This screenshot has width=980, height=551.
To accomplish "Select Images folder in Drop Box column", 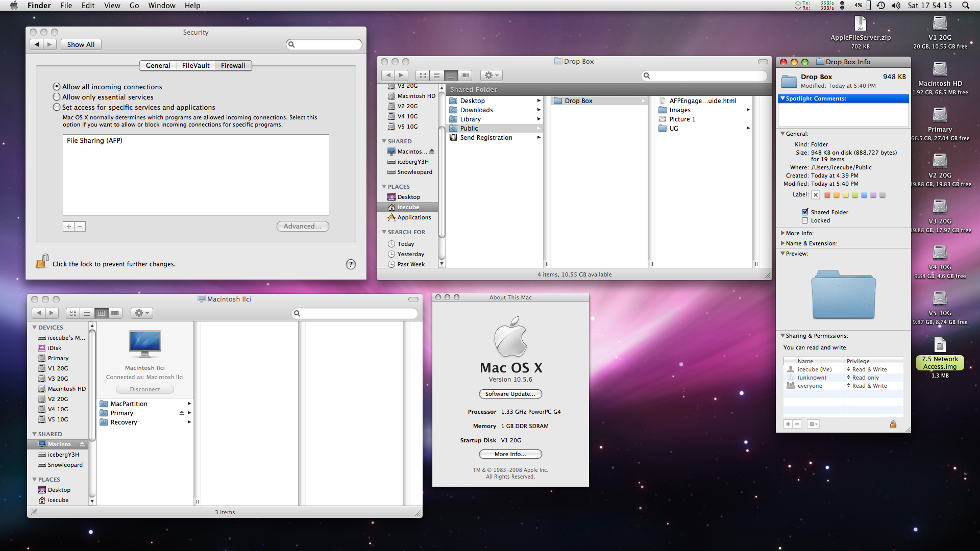I will [704, 110].
